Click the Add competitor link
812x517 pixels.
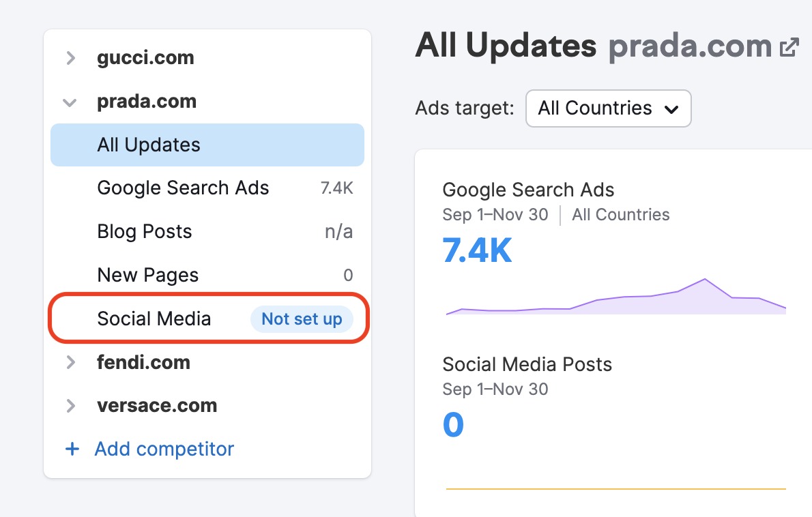[x=164, y=449]
